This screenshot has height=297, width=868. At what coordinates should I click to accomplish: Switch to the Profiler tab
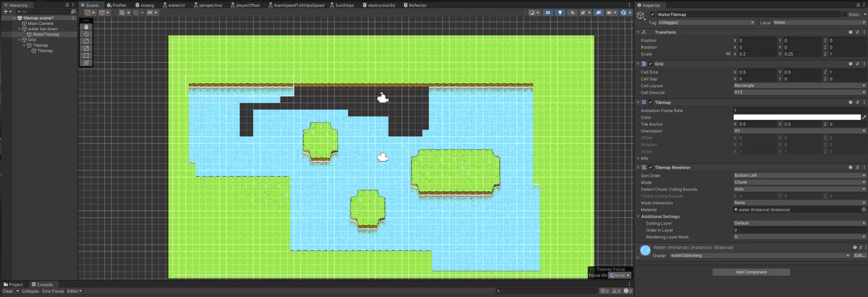[117, 5]
